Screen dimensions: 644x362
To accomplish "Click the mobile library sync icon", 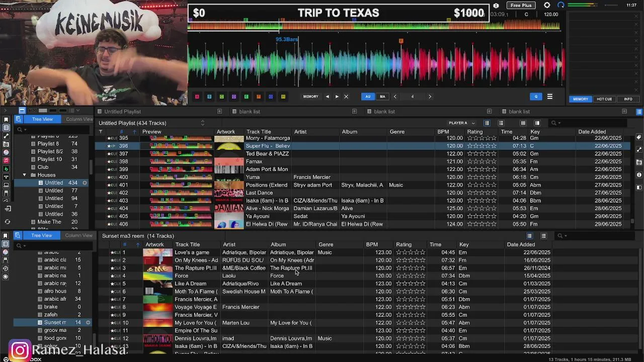I will tap(7, 209).
